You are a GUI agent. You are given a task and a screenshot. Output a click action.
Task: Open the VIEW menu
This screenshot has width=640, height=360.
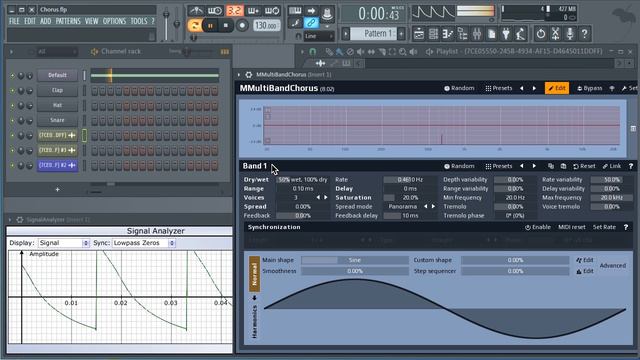(91, 21)
